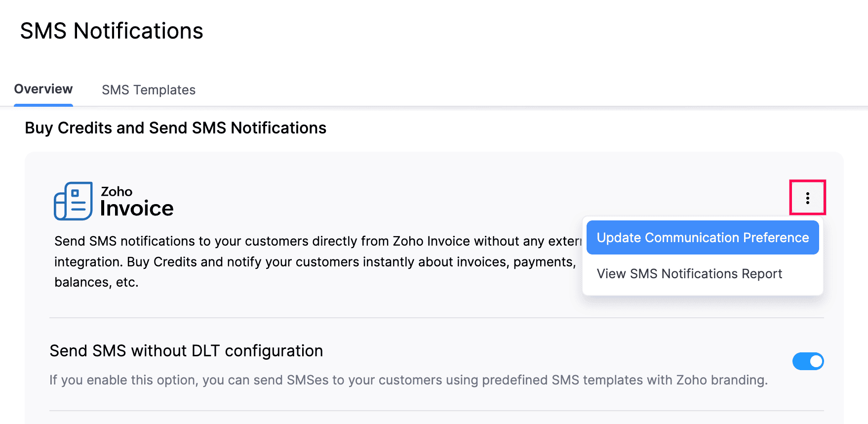Click the Buy Credits and Send SMS Notifications heading
The width and height of the screenshot is (868, 424).
click(175, 128)
